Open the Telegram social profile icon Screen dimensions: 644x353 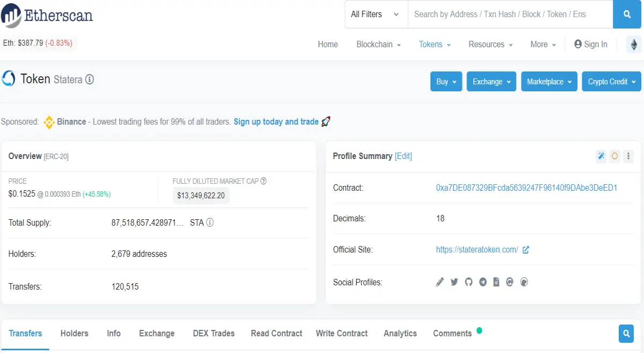(x=482, y=282)
